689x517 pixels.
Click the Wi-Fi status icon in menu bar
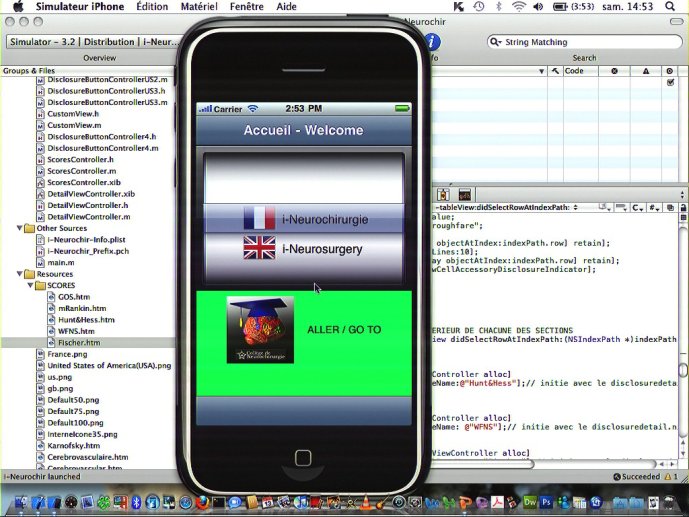point(519,6)
